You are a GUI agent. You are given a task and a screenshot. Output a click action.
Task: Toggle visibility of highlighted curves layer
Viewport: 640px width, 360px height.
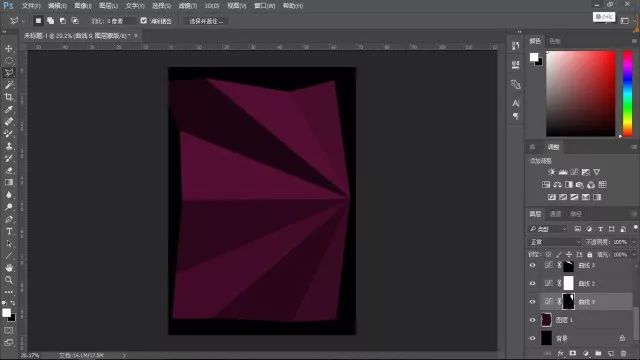[532, 302]
